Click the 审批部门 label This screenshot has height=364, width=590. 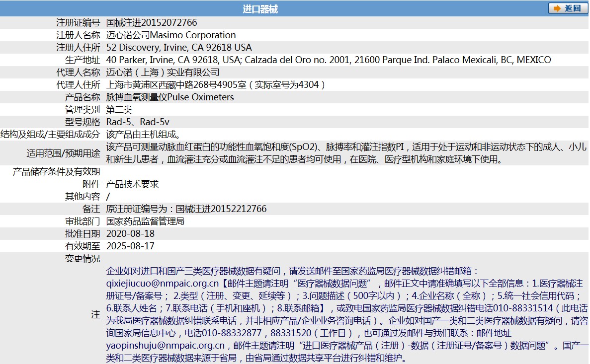(83, 221)
